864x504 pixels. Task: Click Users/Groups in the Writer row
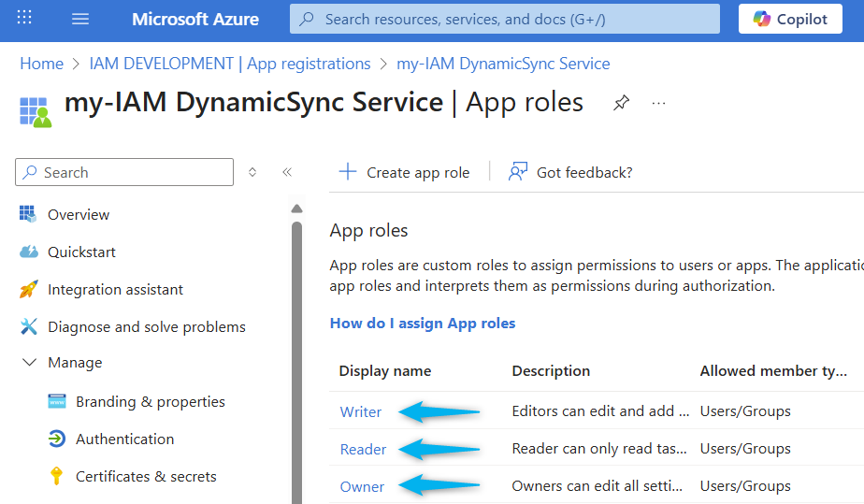click(x=745, y=410)
